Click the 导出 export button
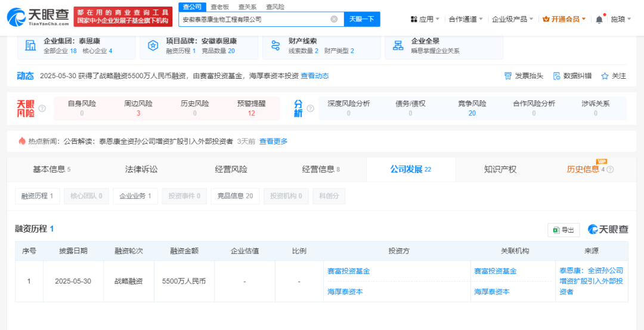The width and height of the screenshot is (644, 330). pyautogui.click(x=563, y=230)
